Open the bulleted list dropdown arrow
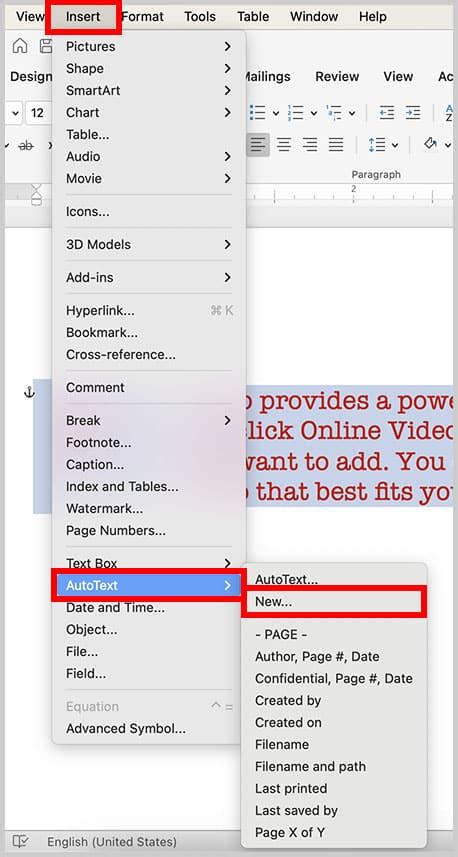The height and width of the screenshot is (857, 458). pyautogui.click(x=276, y=113)
